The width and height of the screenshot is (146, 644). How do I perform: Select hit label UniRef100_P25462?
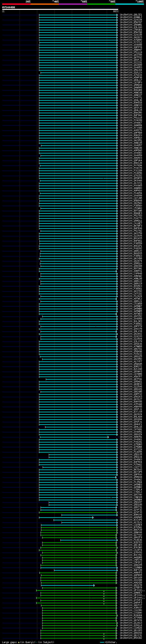coord(131,464)
